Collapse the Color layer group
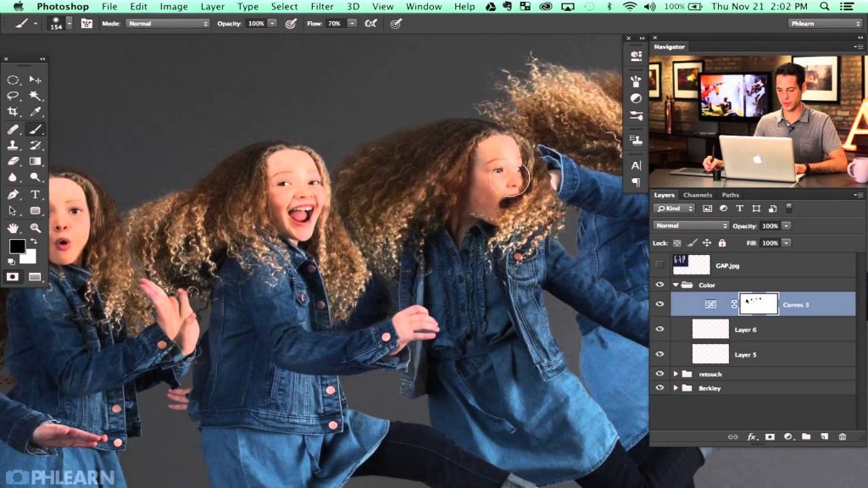 [676, 285]
